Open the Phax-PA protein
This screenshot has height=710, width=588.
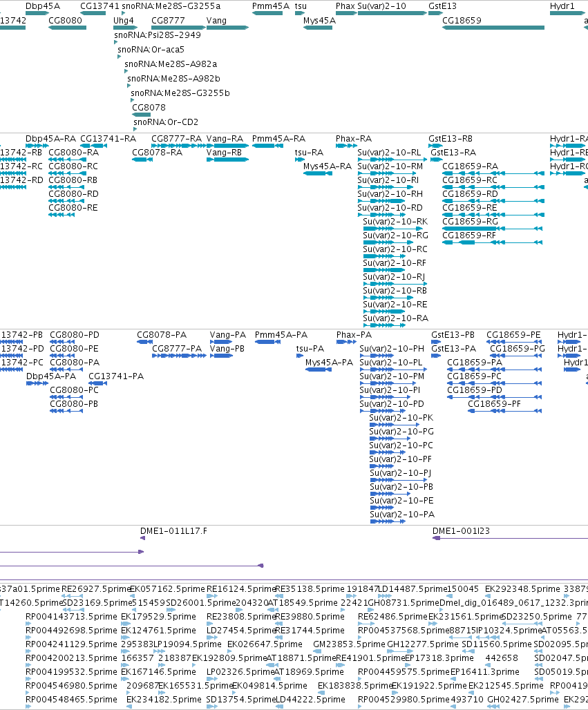pyautogui.click(x=354, y=335)
